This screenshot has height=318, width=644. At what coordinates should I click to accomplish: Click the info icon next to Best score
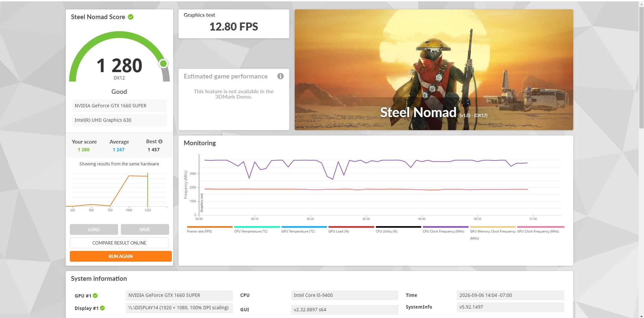point(160,142)
